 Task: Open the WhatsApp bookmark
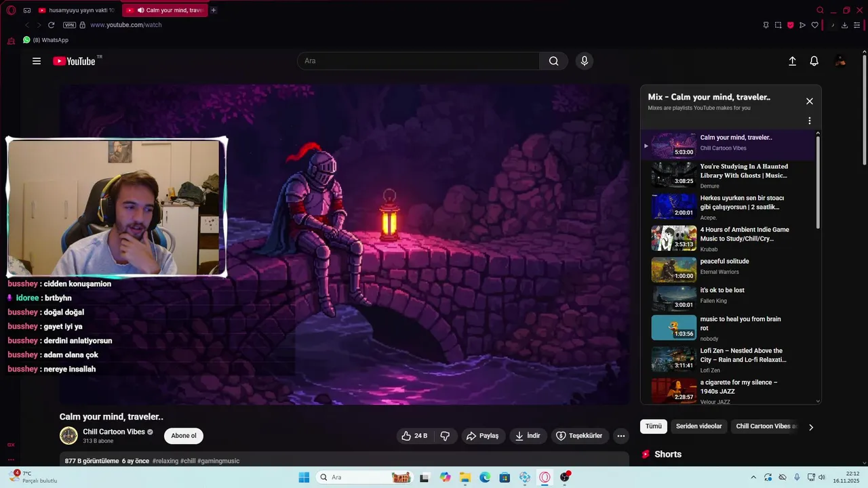[46, 40]
